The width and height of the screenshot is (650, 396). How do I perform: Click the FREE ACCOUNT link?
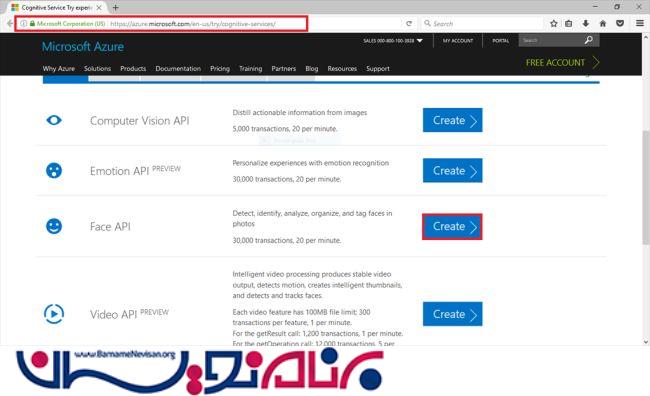click(563, 63)
